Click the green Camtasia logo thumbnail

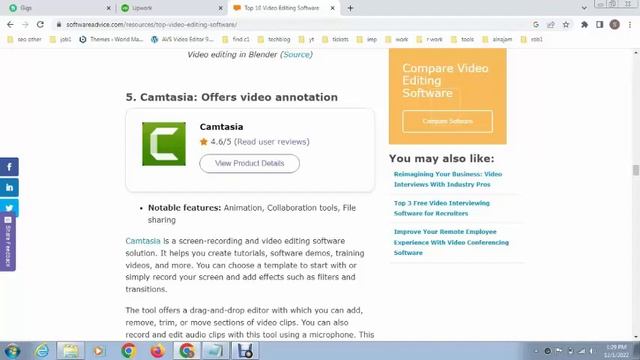click(164, 144)
